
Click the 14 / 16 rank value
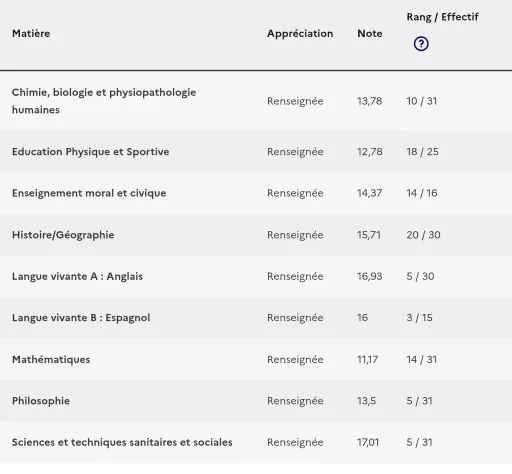(422, 193)
